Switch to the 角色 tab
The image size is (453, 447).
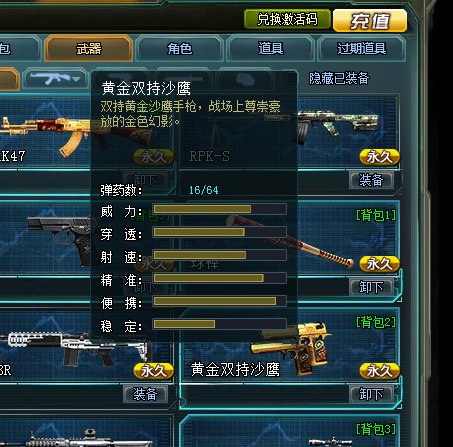[x=180, y=49]
